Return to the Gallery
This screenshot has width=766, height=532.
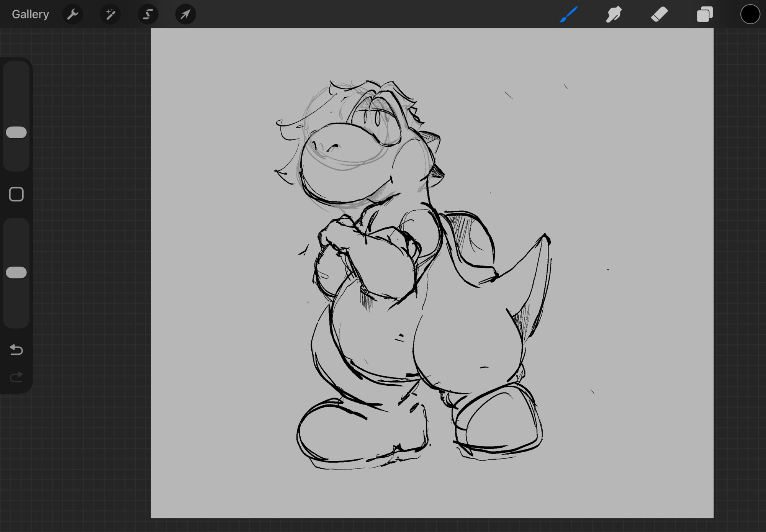[x=30, y=14]
